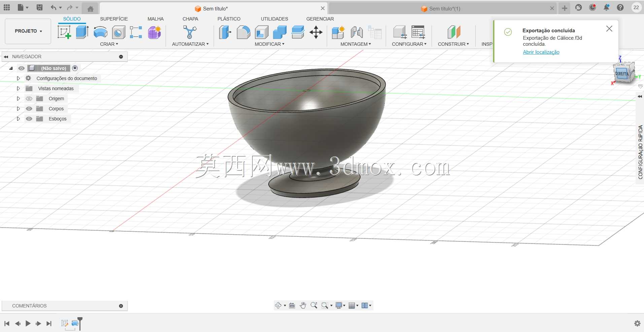This screenshot has width=644, height=332.
Task: Activate the (Não salvo) component radio button
Action: 75,68
